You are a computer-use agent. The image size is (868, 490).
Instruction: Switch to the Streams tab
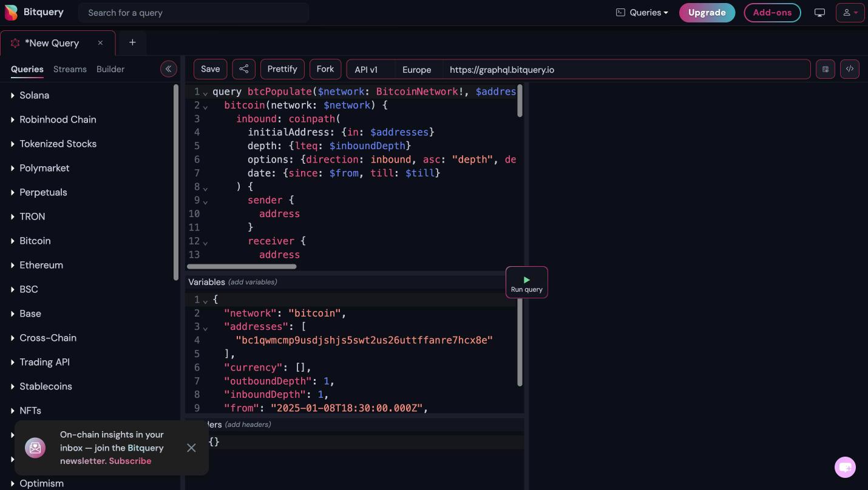pos(70,69)
